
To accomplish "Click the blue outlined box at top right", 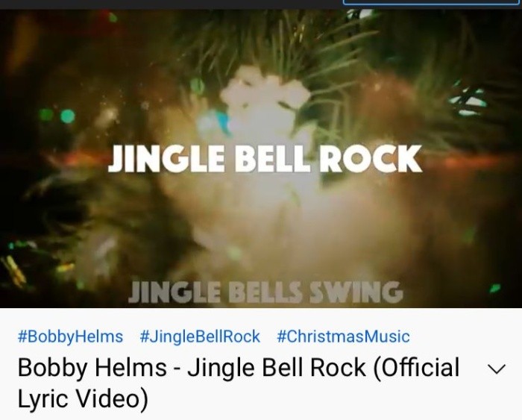I will click(x=432, y=2).
